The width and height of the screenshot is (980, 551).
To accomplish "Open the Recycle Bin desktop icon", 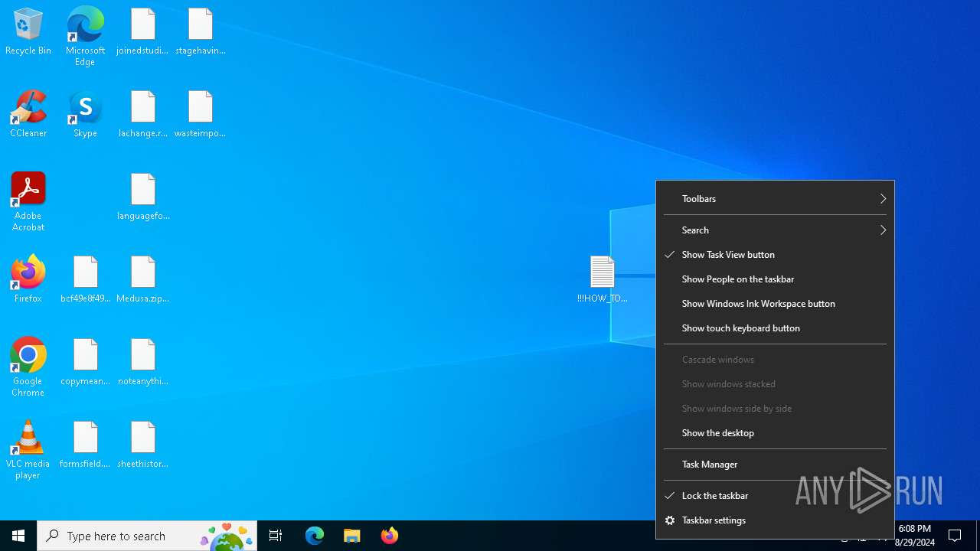I will point(28,32).
